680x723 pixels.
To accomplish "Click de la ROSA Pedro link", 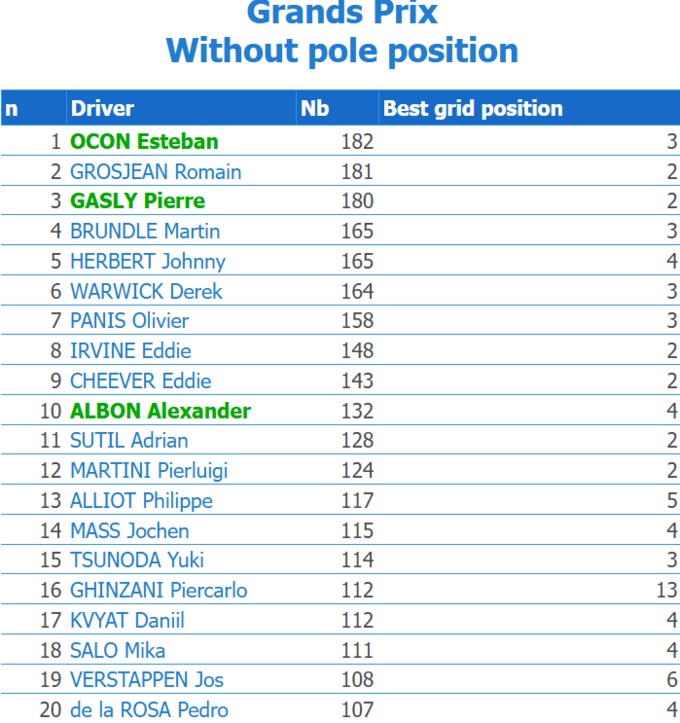I will [149, 710].
